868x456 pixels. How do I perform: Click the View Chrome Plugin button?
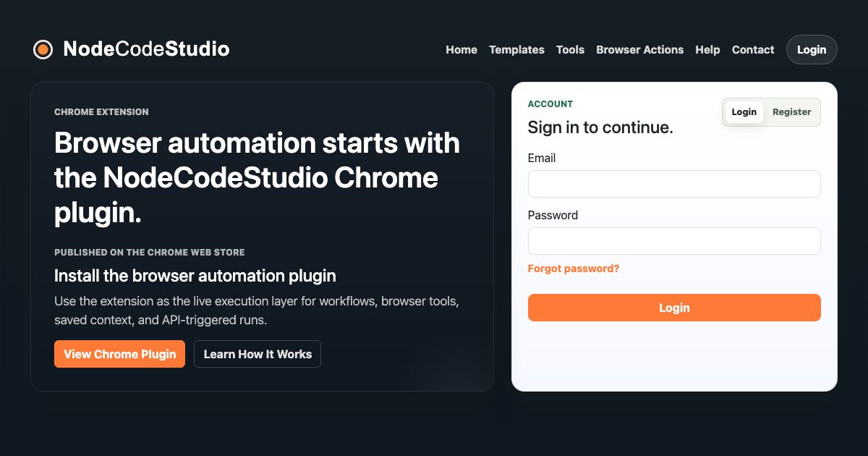pyautogui.click(x=120, y=354)
